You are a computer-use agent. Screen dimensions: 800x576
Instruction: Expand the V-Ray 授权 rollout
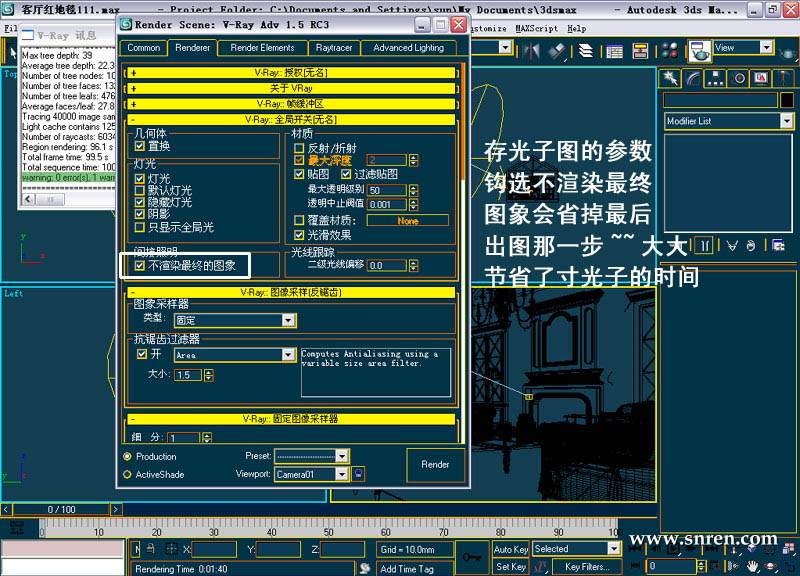click(x=291, y=73)
